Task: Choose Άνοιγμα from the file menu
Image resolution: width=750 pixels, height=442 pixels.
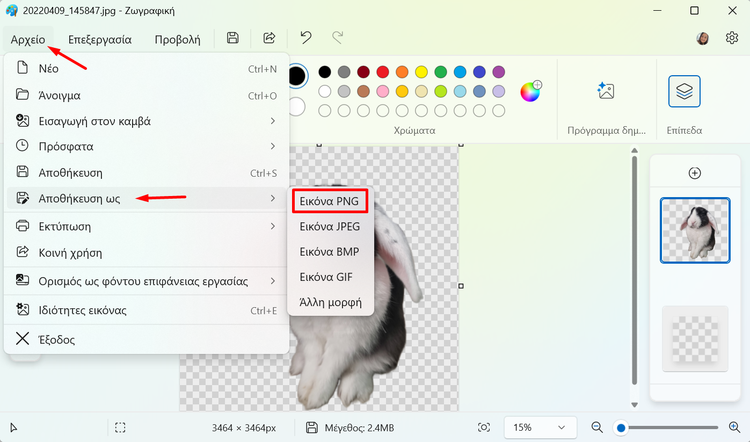Action: [146, 95]
